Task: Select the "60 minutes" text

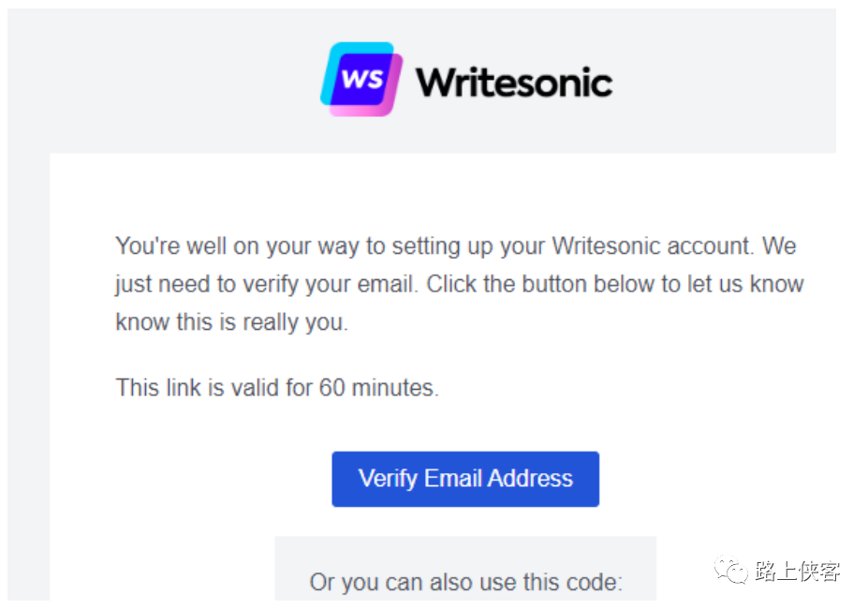Action: [x=378, y=387]
